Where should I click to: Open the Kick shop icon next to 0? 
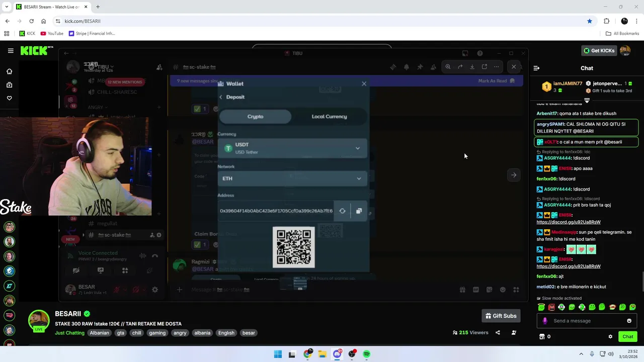coord(542,337)
